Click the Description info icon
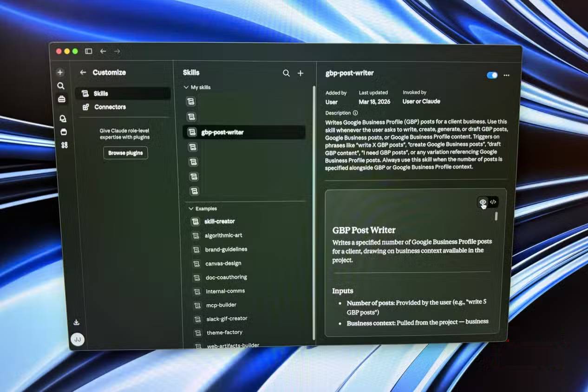 coord(355,113)
